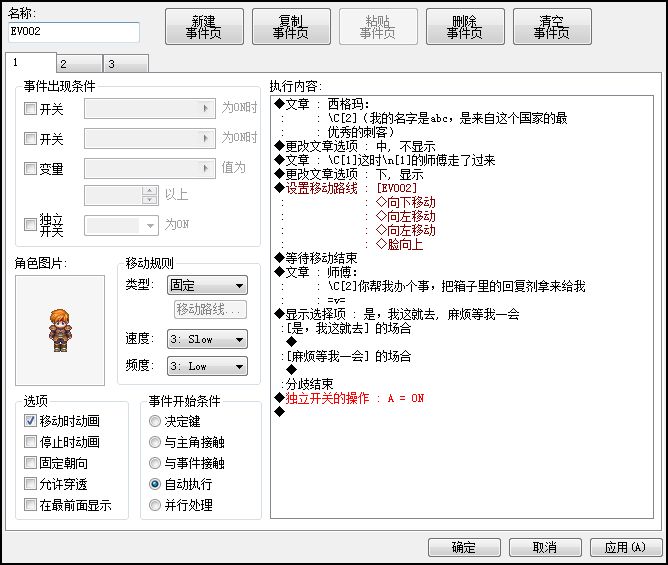Click the 新建事件页 button

click(204, 27)
